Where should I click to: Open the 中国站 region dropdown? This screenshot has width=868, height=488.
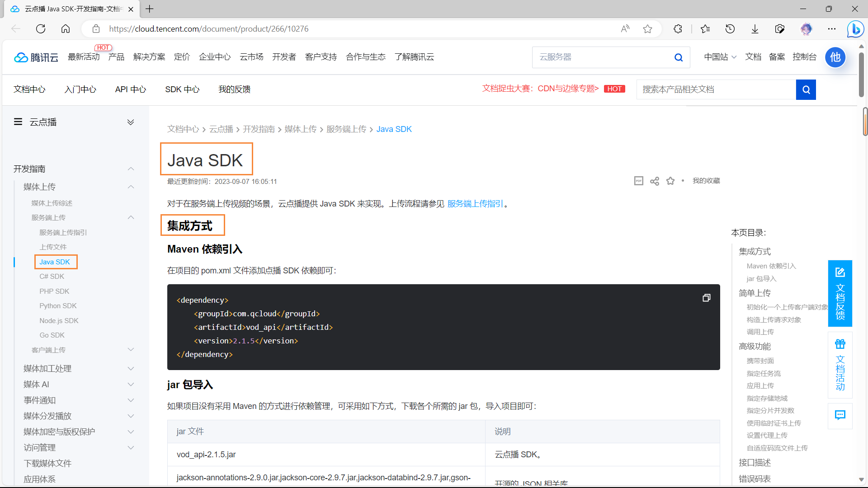[720, 57]
